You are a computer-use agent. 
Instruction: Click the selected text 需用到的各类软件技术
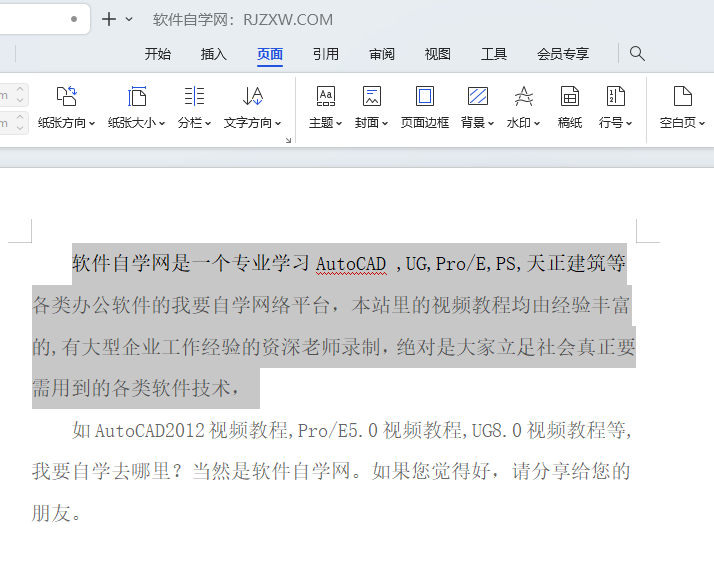pos(131,388)
